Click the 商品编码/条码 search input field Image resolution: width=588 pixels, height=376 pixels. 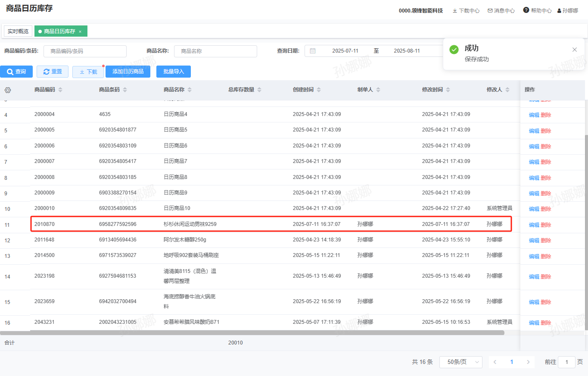[x=85, y=51]
